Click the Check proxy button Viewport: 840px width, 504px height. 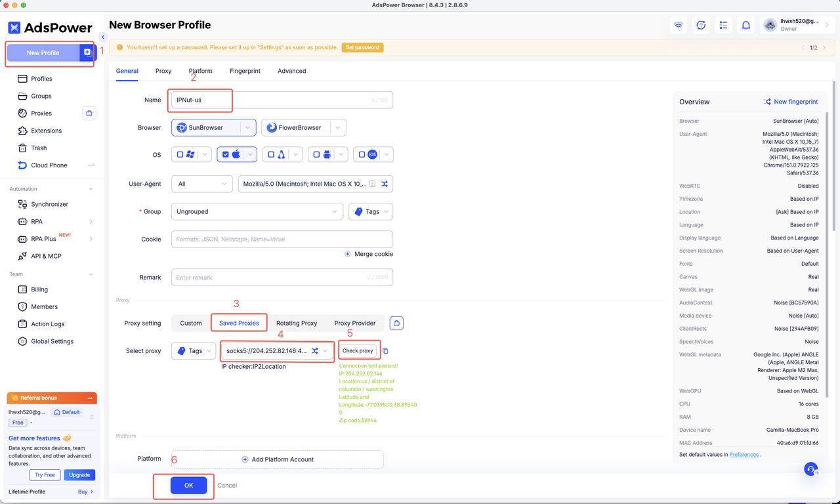358,351
